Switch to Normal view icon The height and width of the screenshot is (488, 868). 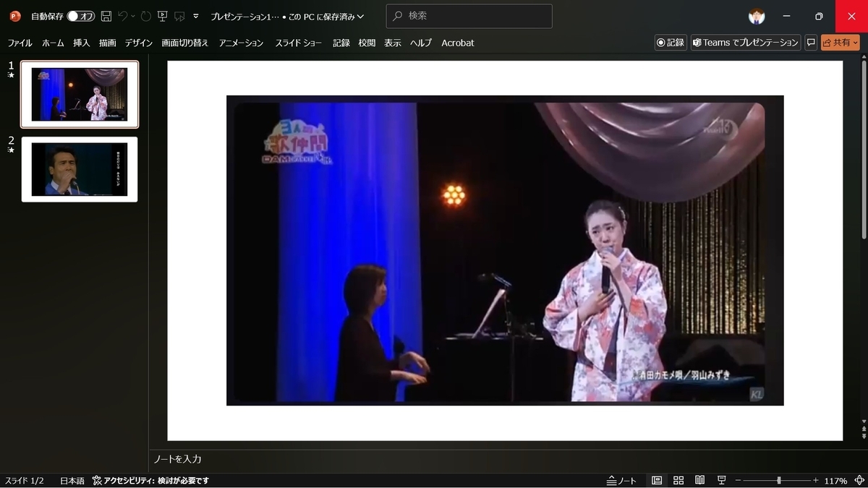pyautogui.click(x=657, y=481)
